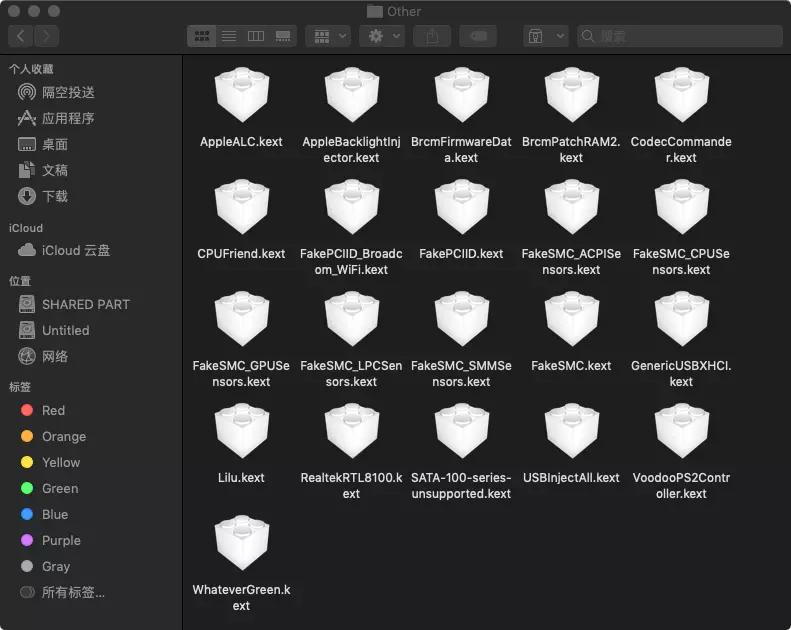
Task: Select FakeSMC.kext file icon
Action: (572, 318)
